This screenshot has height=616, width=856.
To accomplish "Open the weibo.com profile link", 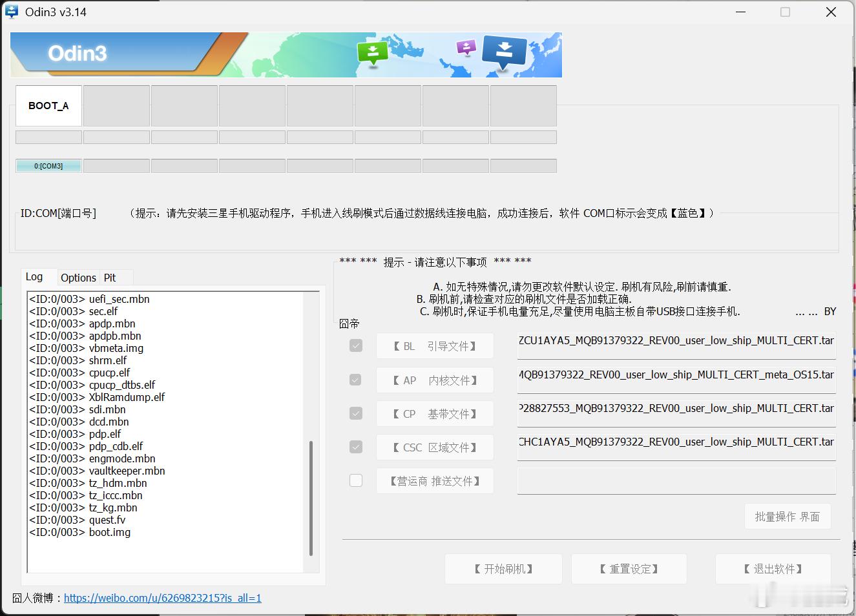I will [163, 598].
